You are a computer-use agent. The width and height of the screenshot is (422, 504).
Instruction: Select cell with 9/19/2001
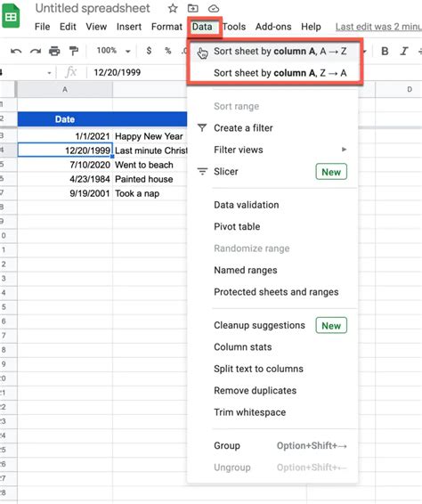pyautogui.click(x=65, y=193)
